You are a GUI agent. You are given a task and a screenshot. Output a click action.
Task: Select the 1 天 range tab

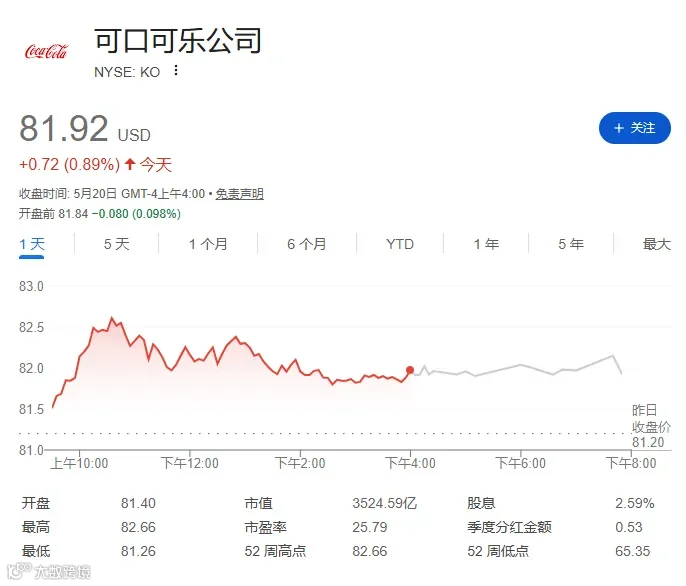32,244
